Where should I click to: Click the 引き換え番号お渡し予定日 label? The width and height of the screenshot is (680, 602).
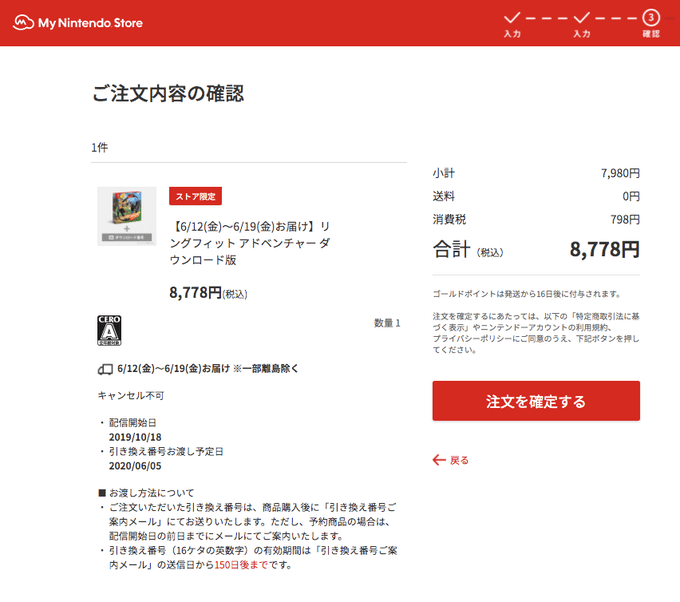pyautogui.click(x=166, y=452)
